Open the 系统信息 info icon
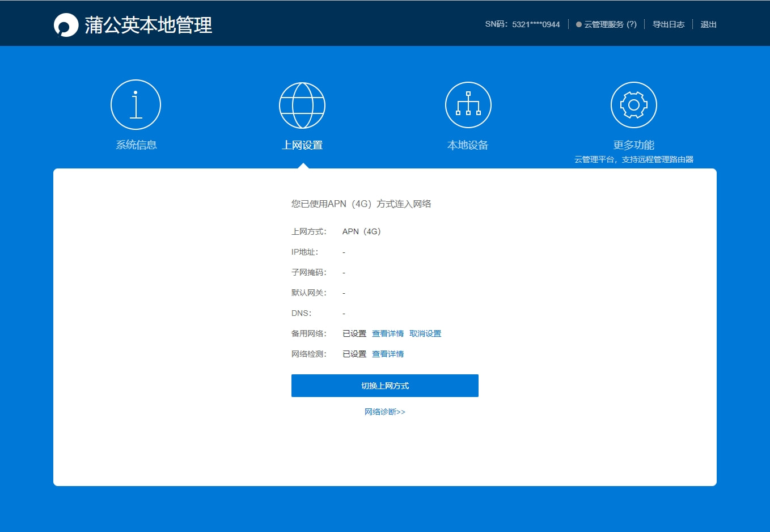The width and height of the screenshot is (770, 532). pos(136,105)
